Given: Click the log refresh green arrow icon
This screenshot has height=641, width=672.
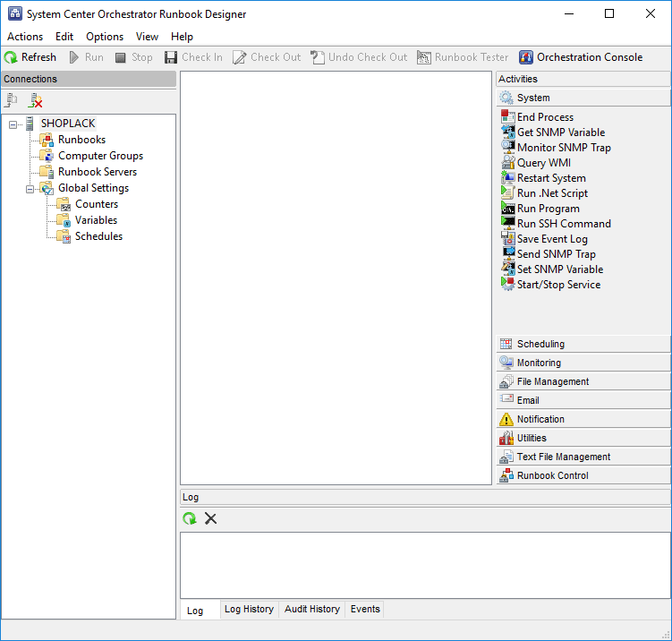Looking at the screenshot, I should pos(190,519).
